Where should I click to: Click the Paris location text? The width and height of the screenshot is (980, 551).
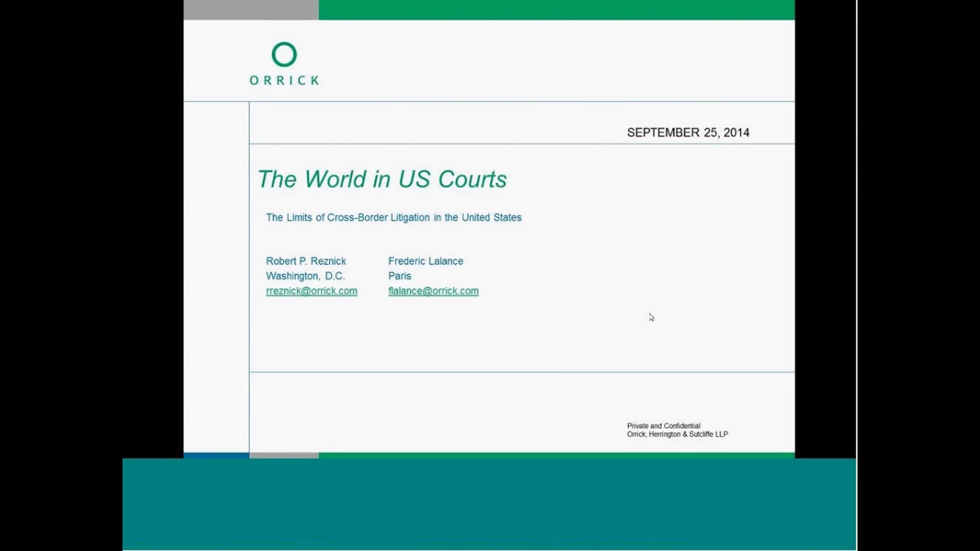point(399,276)
